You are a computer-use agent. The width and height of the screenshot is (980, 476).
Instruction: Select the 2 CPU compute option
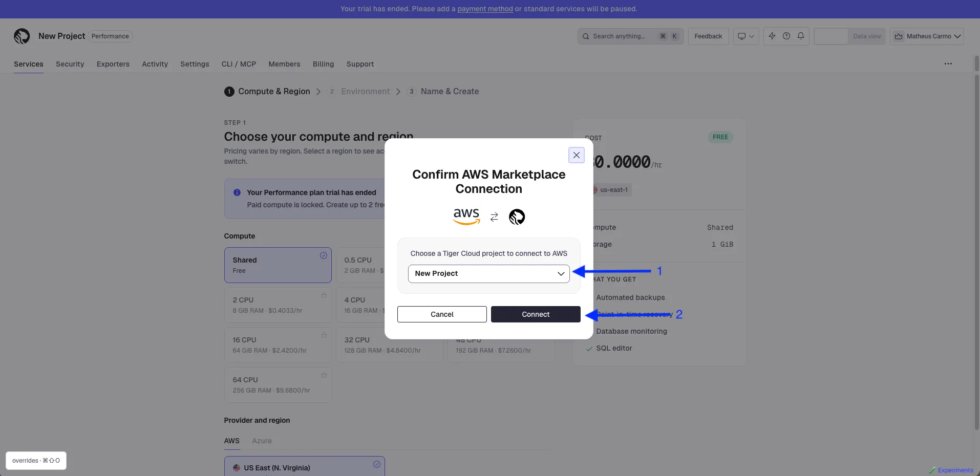[x=278, y=305]
